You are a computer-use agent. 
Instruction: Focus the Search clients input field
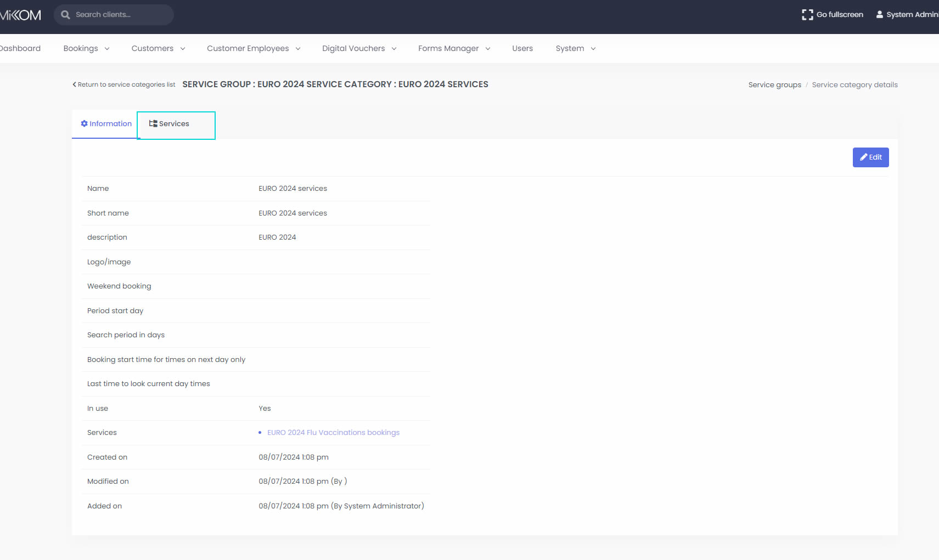[x=121, y=15]
